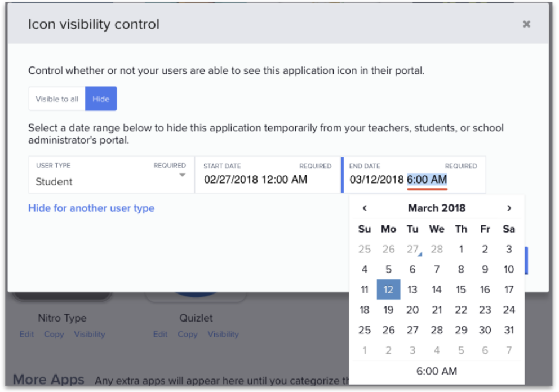559x392 pixels.
Task: Choose March 31 on the calendar
Action: click(509, 330)
